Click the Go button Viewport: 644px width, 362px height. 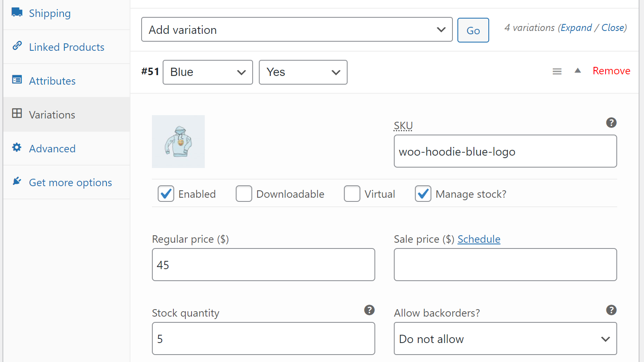coord(473,30)
